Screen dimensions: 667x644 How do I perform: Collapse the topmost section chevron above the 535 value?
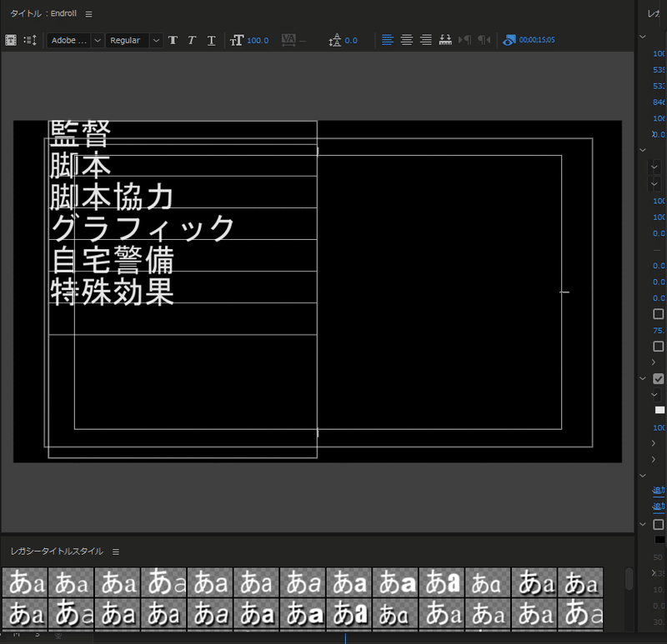643,37
